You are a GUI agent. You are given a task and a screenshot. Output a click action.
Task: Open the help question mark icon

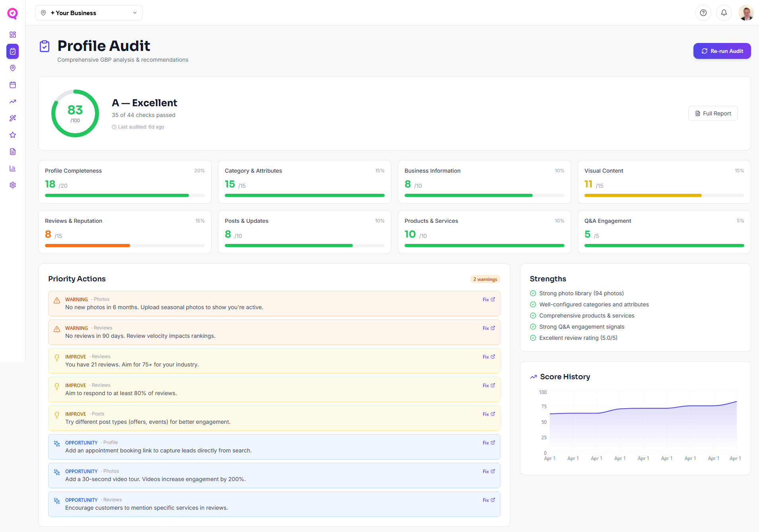(703, 12)
